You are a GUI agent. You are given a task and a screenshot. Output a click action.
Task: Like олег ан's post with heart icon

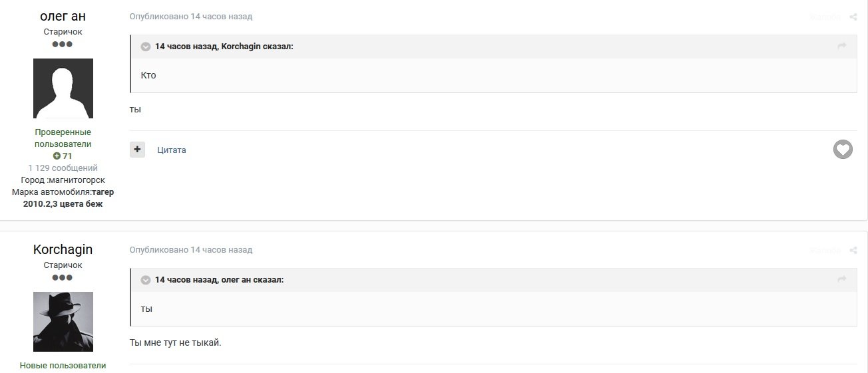click(843, 150)
